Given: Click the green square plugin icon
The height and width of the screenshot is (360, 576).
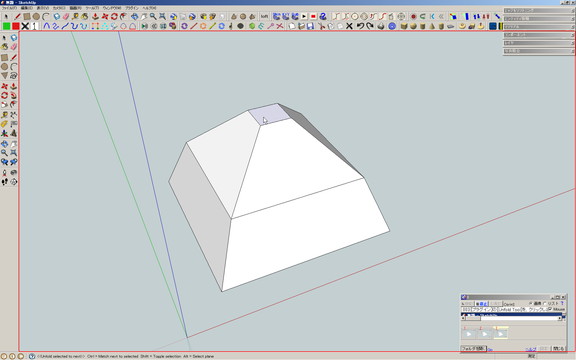Looking at the screenshot, I should click(x=6, y=26).
